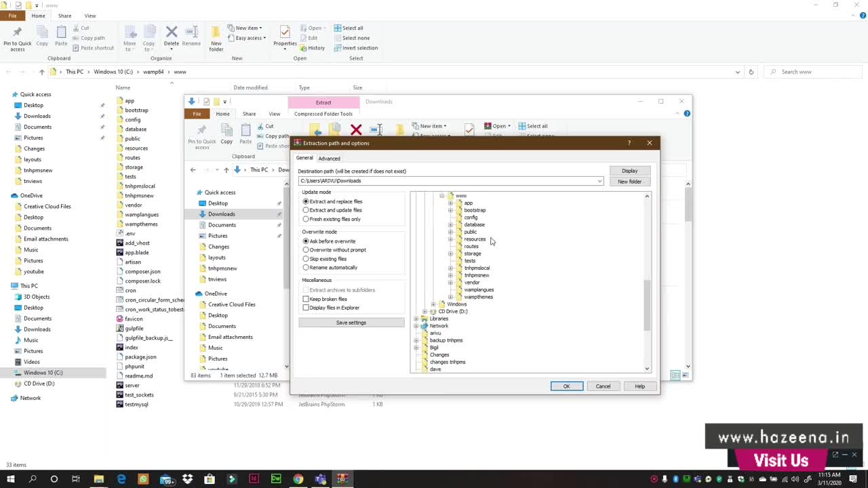The image size is (868, 488).
Task: Click the Help button
Action: click(x=639, y=386)
